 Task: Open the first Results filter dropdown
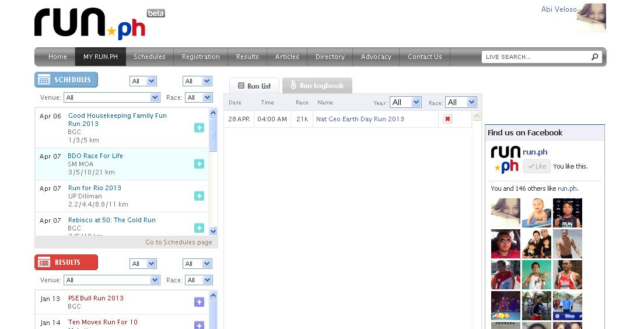click(143, 264)
